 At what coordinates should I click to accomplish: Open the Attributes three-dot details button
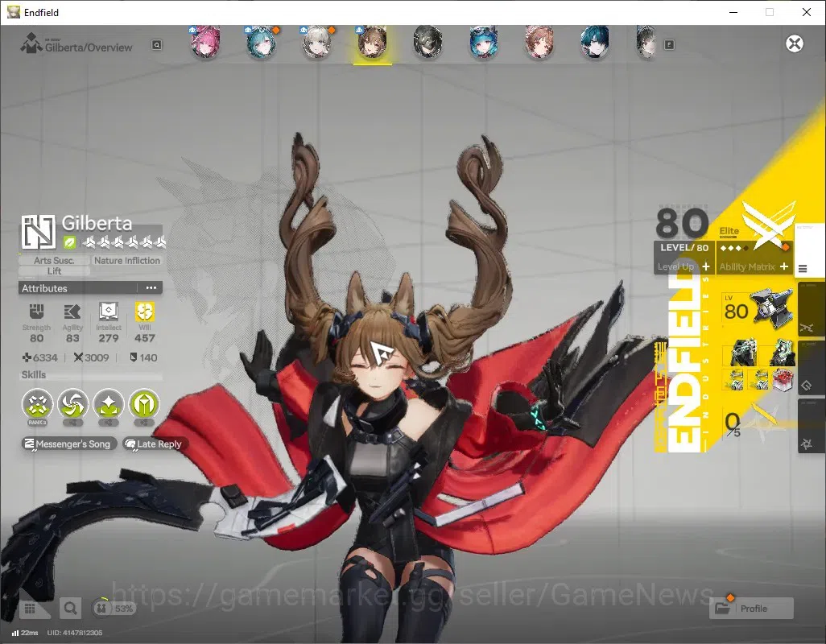pos(151,288)
